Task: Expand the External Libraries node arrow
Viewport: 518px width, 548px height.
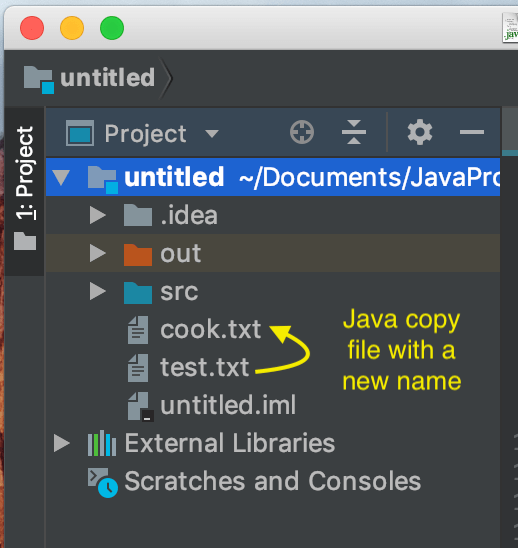Action: pyautogui.click(x=62, y=443)
